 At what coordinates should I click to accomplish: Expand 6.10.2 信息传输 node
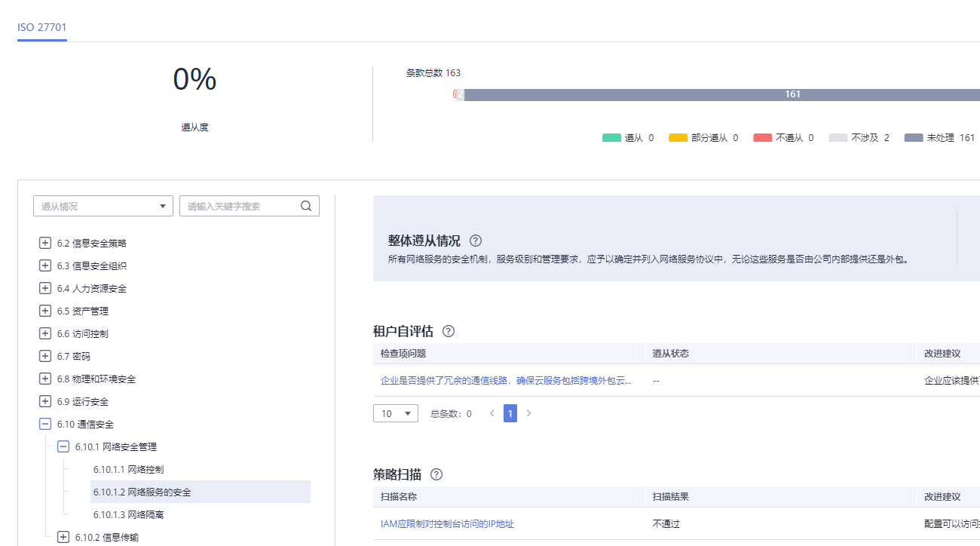(x=63, y=537)
